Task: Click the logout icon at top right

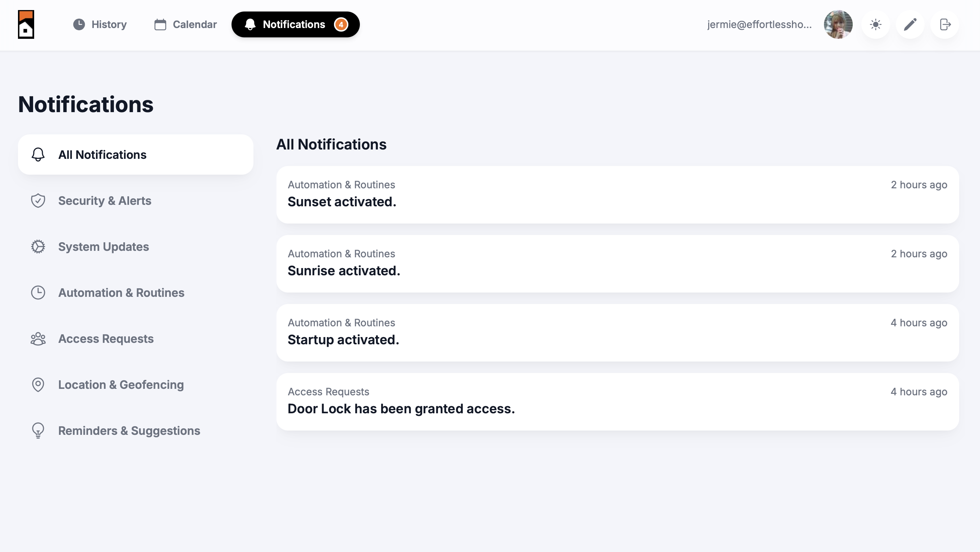Action: pyautogui.click(x=945, y=24)
